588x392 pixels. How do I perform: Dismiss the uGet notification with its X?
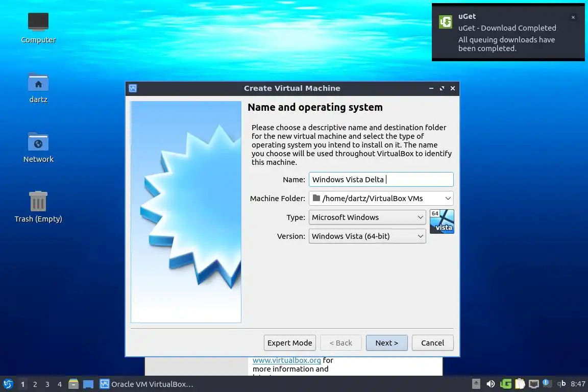pos(573,17)
